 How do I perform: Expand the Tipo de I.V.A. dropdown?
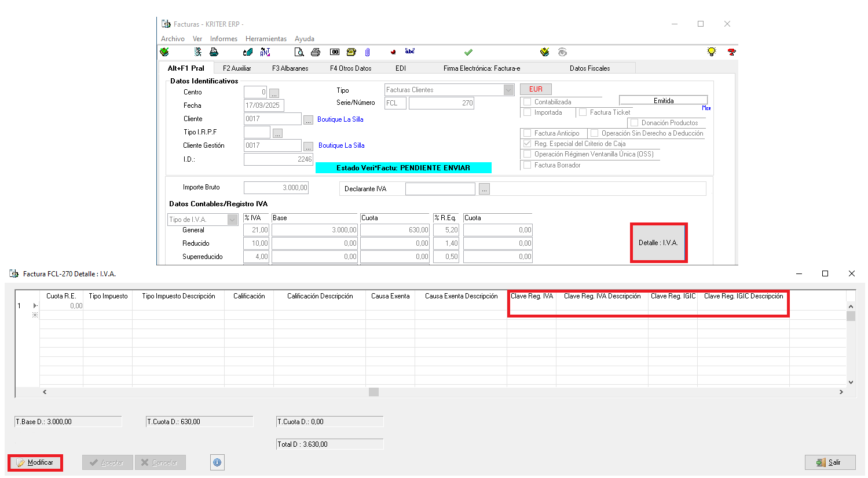(x=232, y=220)
